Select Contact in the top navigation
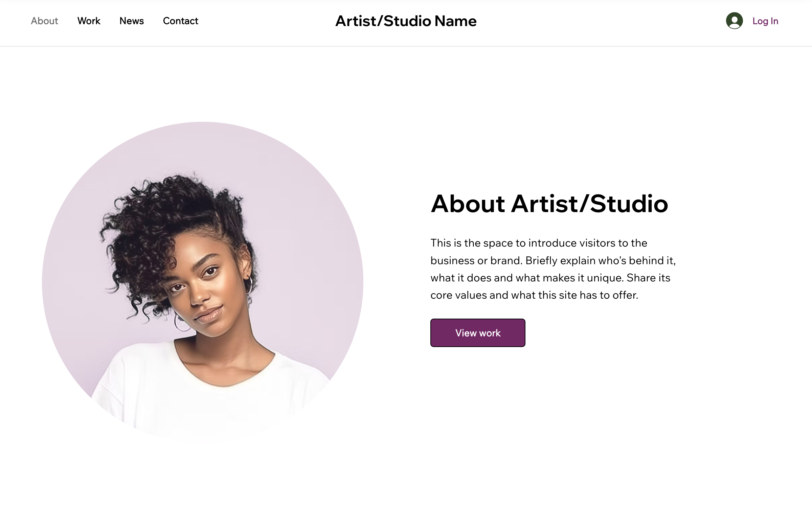The image size is (812, 506). [x=180, y=21]
